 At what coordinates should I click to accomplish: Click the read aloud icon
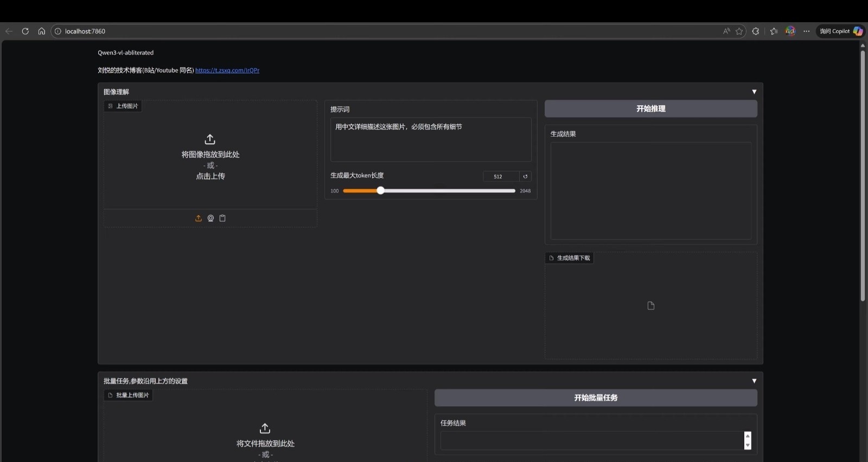[726, 31]
